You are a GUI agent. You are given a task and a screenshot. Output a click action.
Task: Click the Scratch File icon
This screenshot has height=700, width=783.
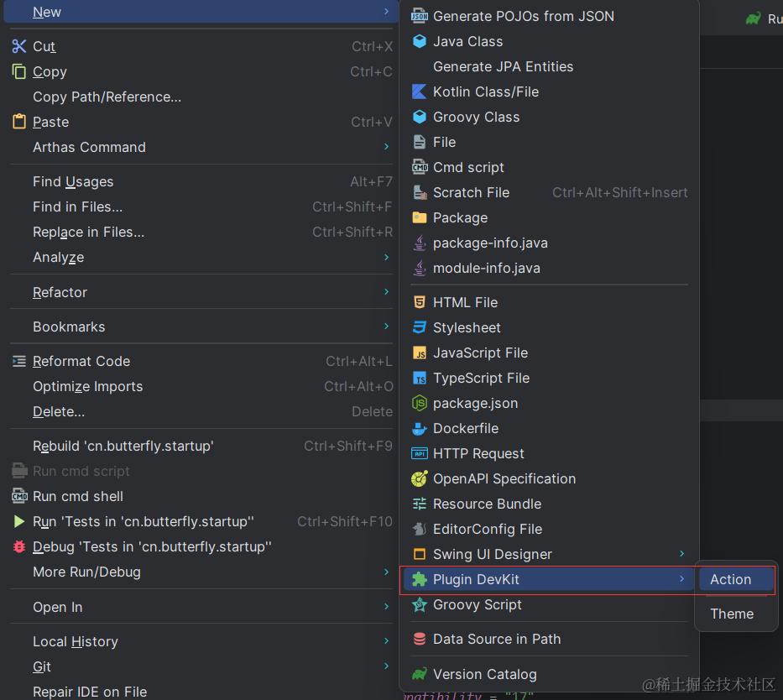(420, 192)
